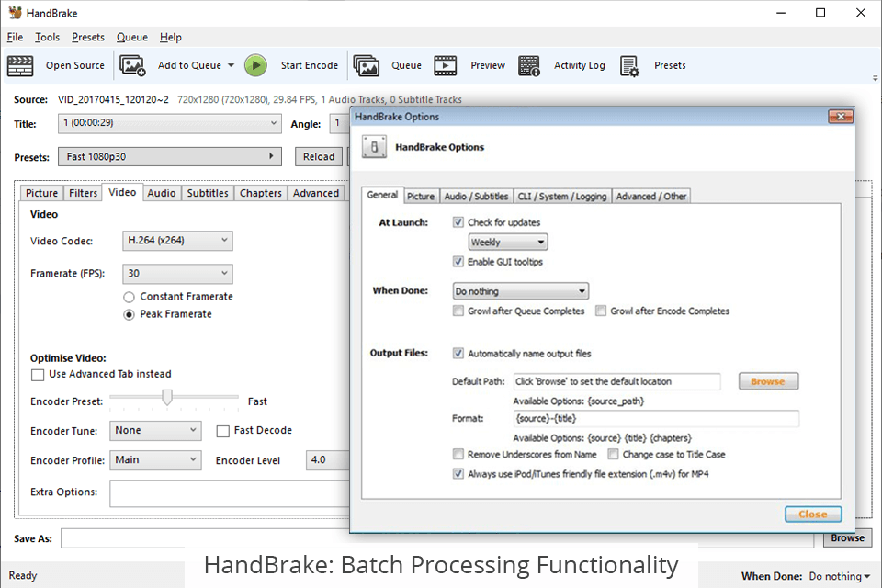Viewport: 882px width, 588px height.
Task: Click the Encoder Preset slider handle
Action: pyautogui.click(x=167, y=397)
